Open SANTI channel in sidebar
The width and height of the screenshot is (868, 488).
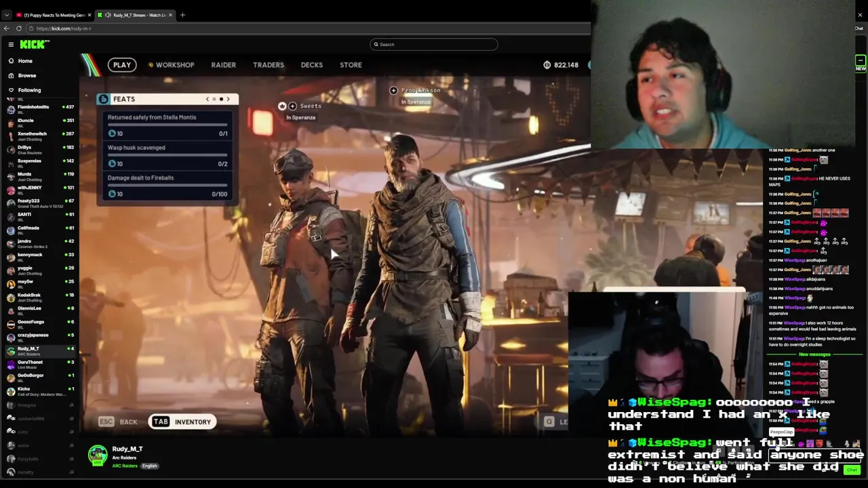pos(40,216)
